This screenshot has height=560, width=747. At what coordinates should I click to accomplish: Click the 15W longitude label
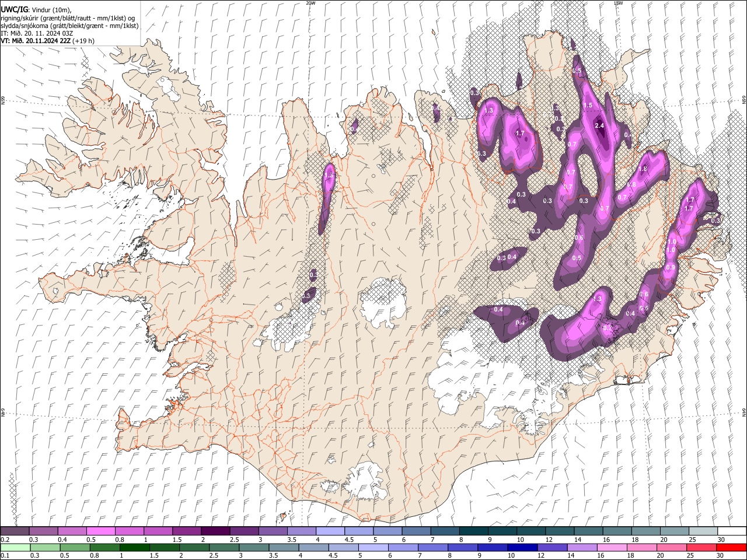[x=618, y=3]
